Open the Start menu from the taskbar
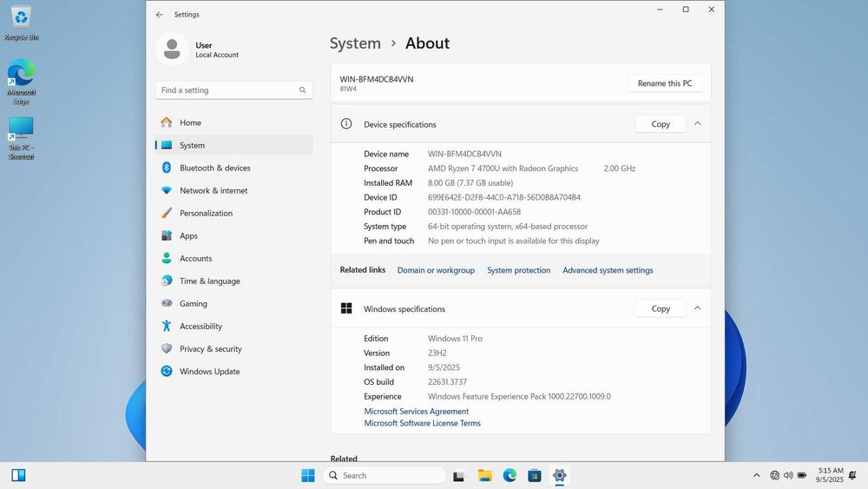This screenshot has height=489, width=868. pos(308,475)
